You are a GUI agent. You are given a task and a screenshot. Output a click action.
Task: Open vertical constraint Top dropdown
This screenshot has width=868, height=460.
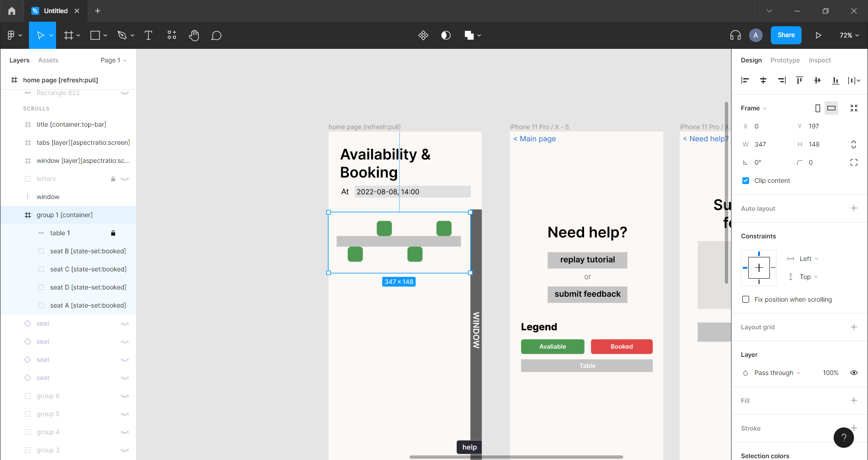click(809, 277)
